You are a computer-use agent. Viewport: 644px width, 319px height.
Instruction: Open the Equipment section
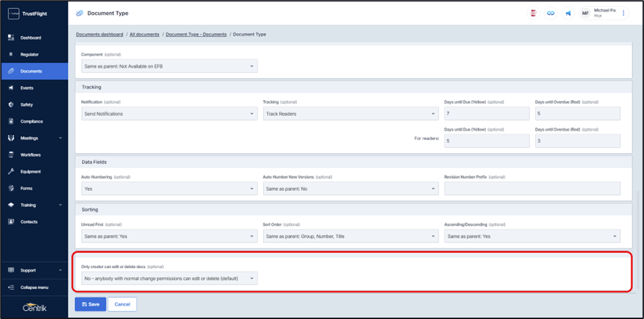[31, 171]
